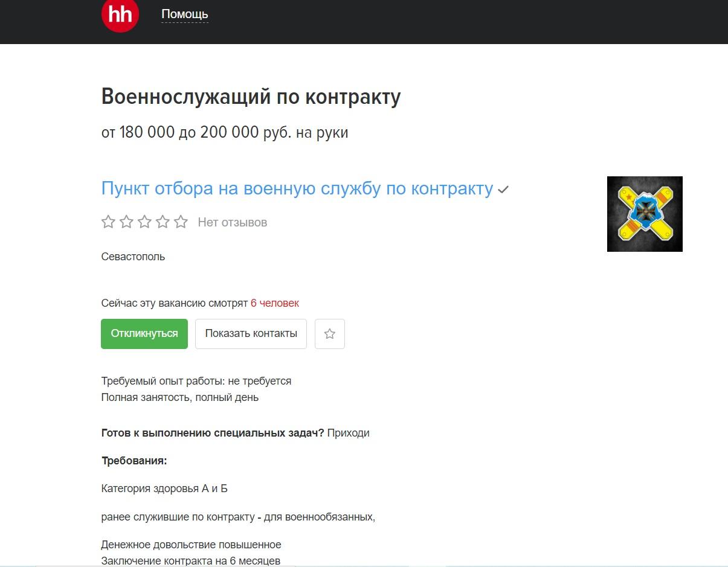Open the Пункт отбора employer page link

297,188
